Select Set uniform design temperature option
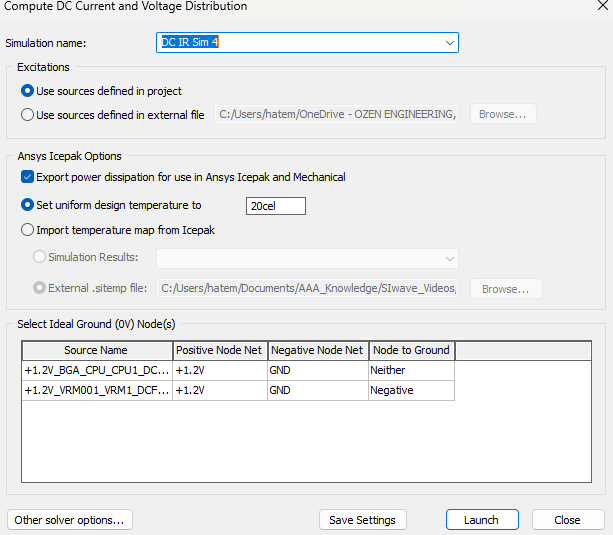The height and width of the screenshot is (535, 613). (28, 205)
